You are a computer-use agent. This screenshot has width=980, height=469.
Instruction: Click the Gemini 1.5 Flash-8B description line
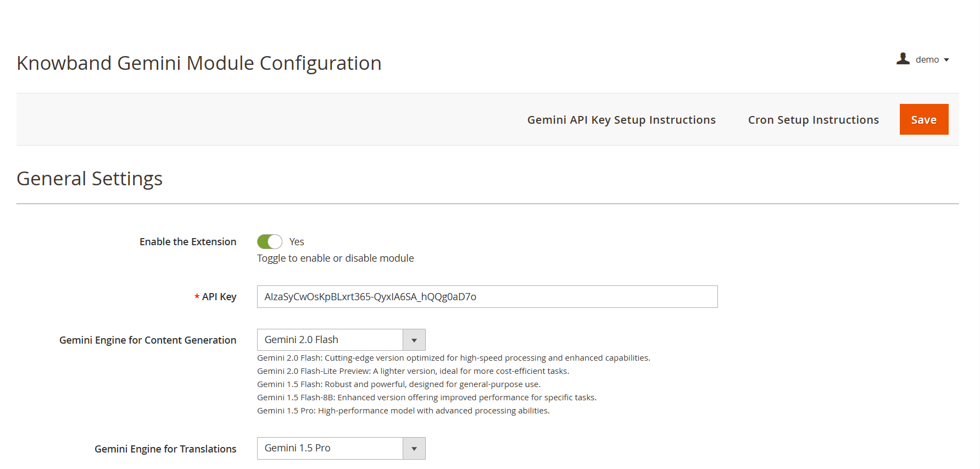(427, 398)
